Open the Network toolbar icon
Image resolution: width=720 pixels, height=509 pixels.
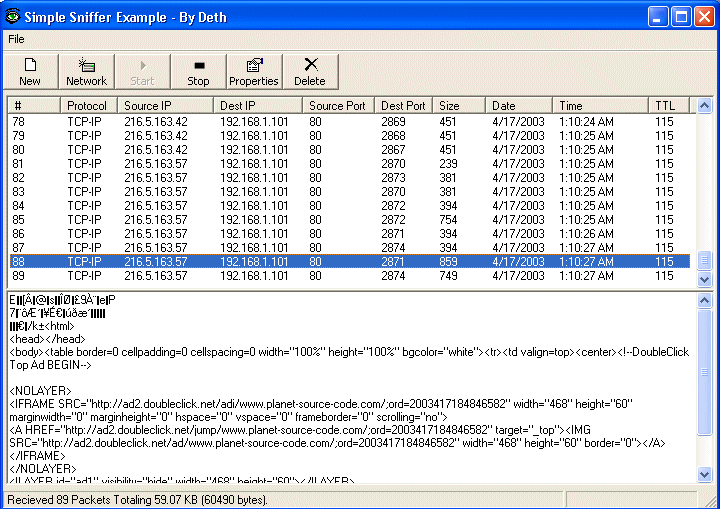point(86,71)
